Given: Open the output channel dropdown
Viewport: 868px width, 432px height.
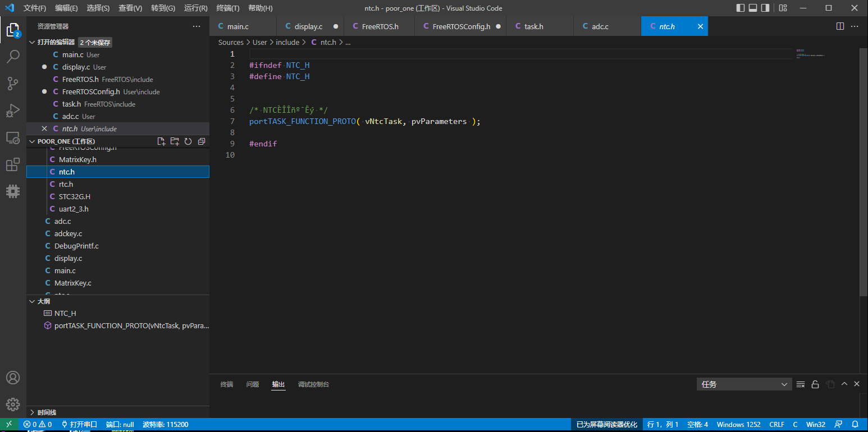Looking at the screenshot, I should [744, 384].
